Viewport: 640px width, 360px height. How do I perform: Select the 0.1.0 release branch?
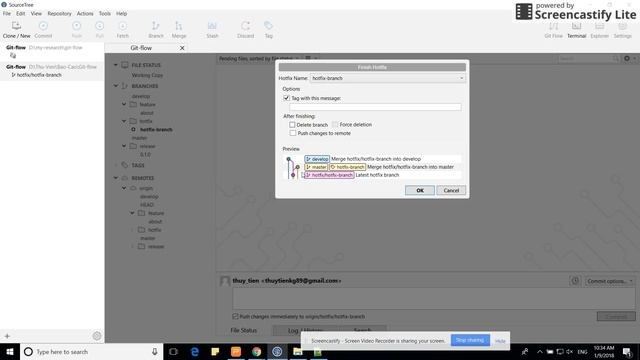pos(145,154)
